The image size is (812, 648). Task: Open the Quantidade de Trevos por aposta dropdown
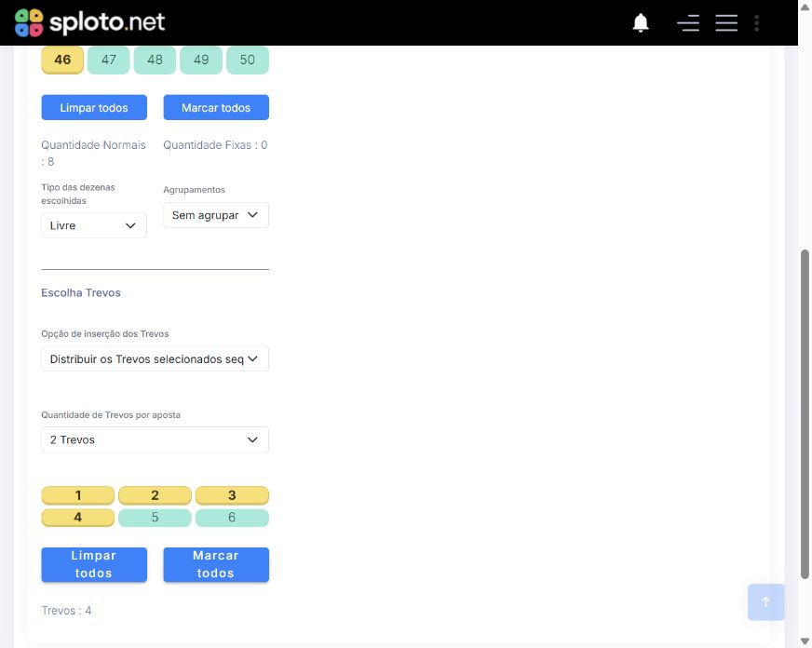155,440
